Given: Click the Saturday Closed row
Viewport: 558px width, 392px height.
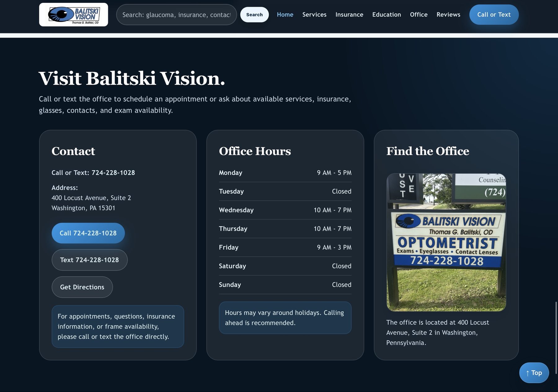Looking at the screenshot, I should 285,266.
